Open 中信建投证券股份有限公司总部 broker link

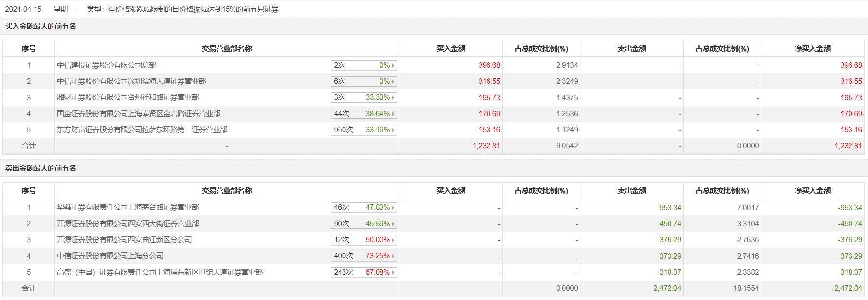click(x=107, y=65)
